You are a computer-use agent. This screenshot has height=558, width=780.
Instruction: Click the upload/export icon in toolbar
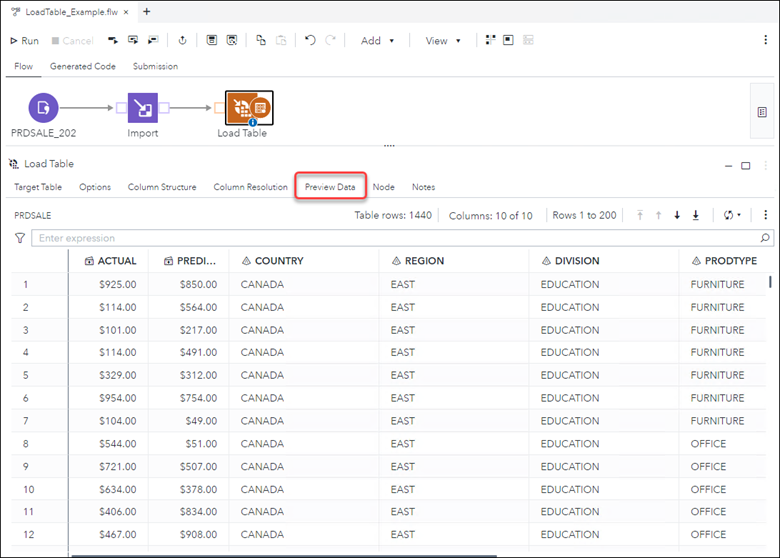[183, 40]
